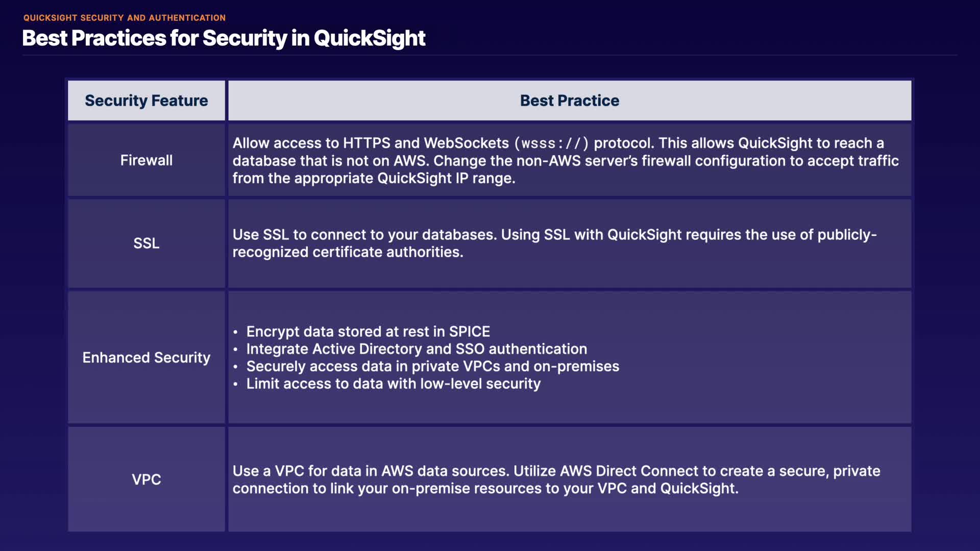Select the "Limit access to data" bullet
Viewport: 980px width, 551px height.
point(393,384)
